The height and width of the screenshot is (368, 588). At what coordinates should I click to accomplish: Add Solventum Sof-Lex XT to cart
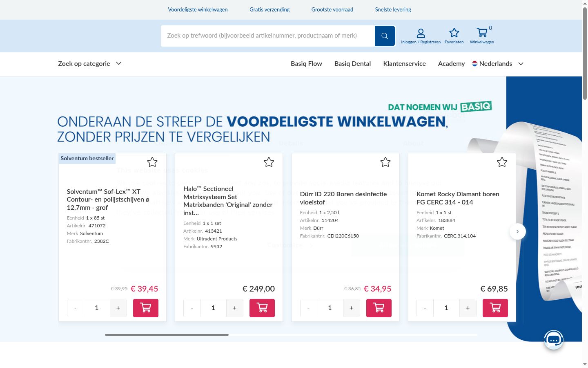[x=146, y=308]
